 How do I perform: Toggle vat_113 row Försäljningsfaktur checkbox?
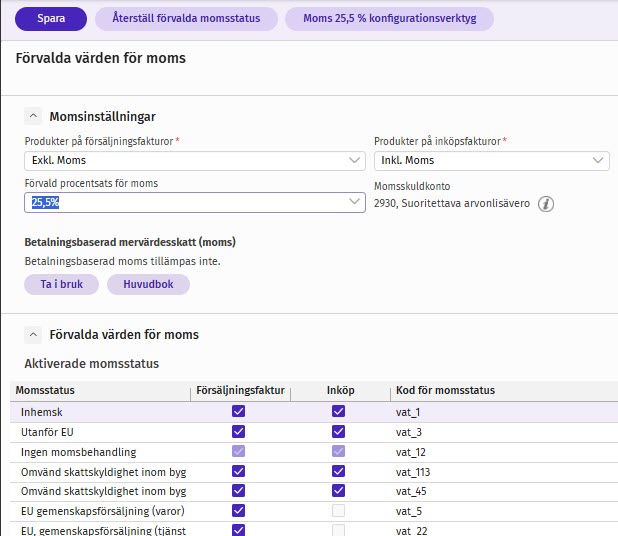click(238, 471)
